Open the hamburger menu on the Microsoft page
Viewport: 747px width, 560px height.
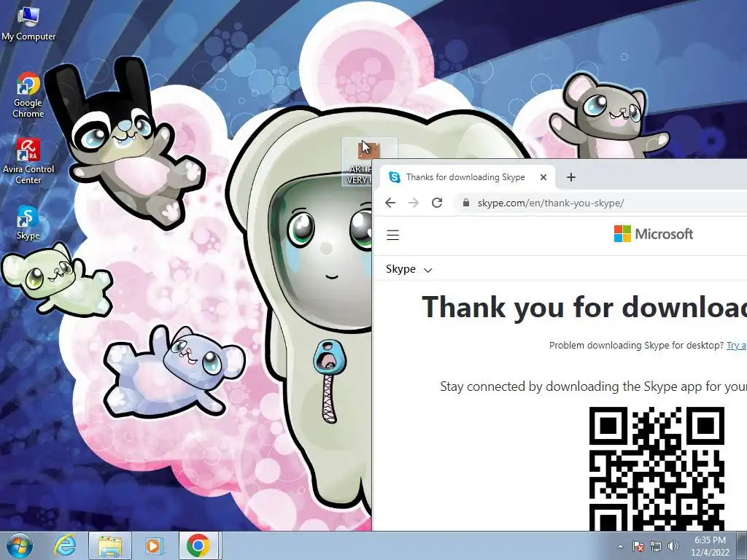click(392, 235)
